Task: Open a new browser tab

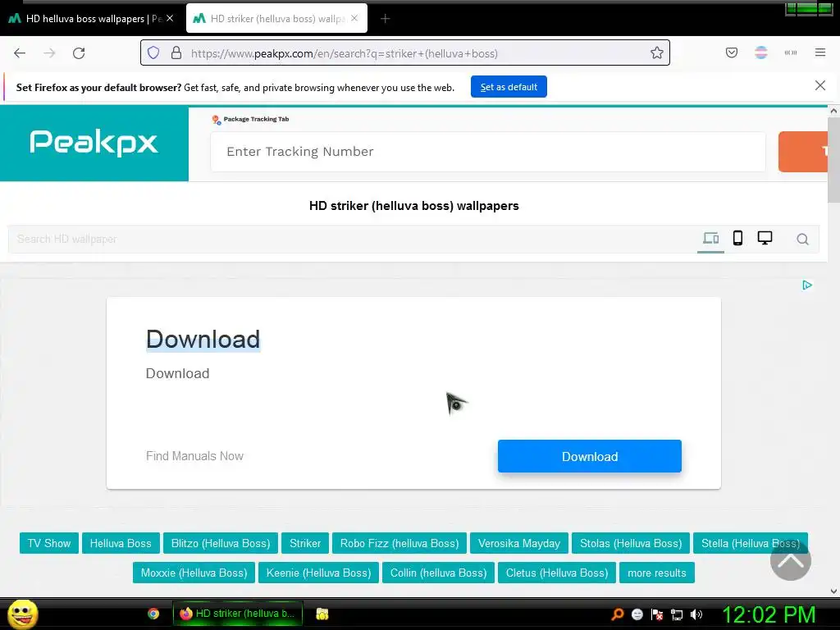Action: 386,19
